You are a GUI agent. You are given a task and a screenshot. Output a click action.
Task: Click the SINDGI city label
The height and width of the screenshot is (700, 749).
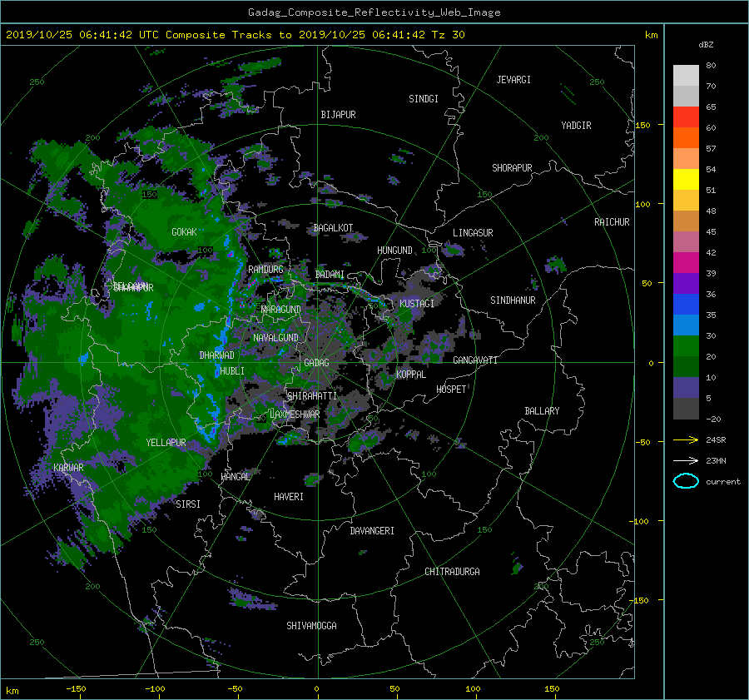click(x=424, y=99)
